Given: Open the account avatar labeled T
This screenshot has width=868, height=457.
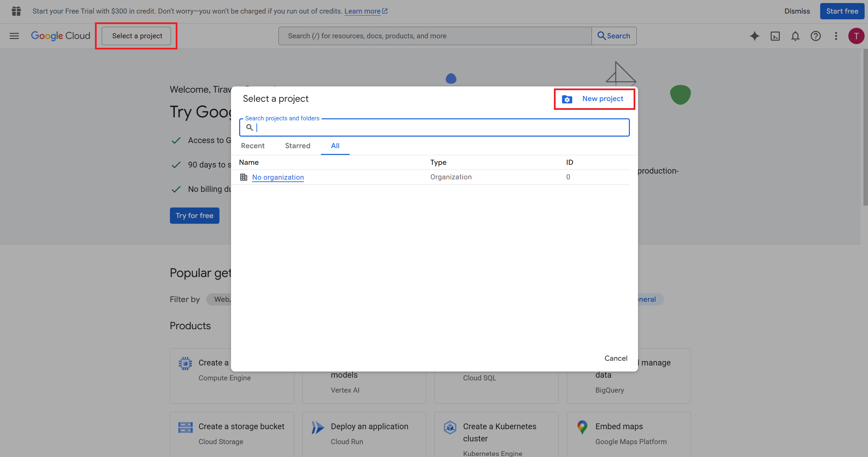Looking at the screenshot, I should tap(856, 36).
